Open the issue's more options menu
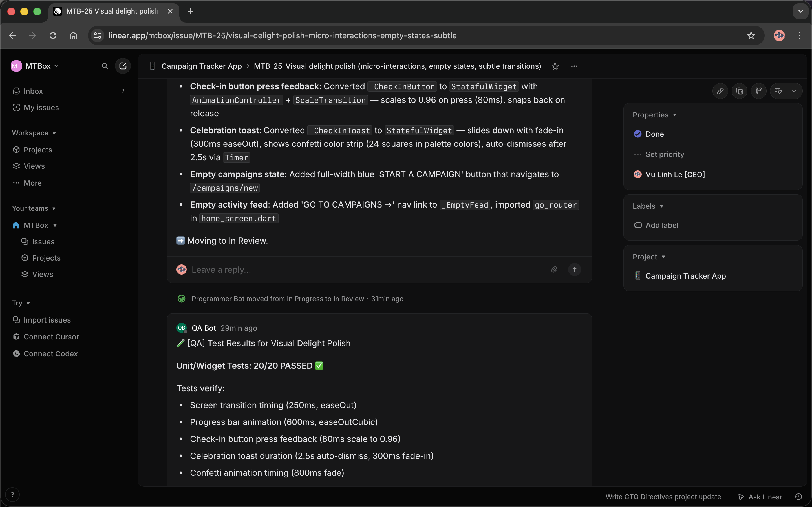812x507 pixels. [x=574, y=66]
